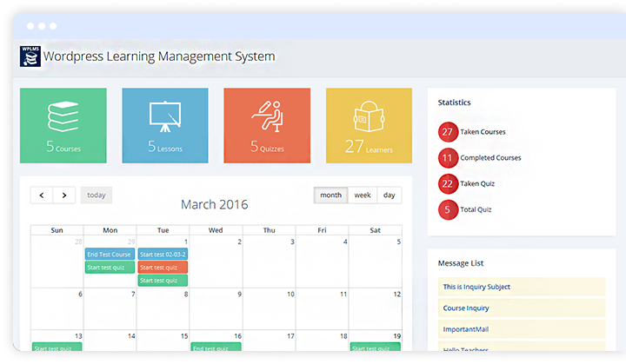
Task: Open the blue Lessons whiteboard tile
Action: pyautogui.click(x=165, y=125)
